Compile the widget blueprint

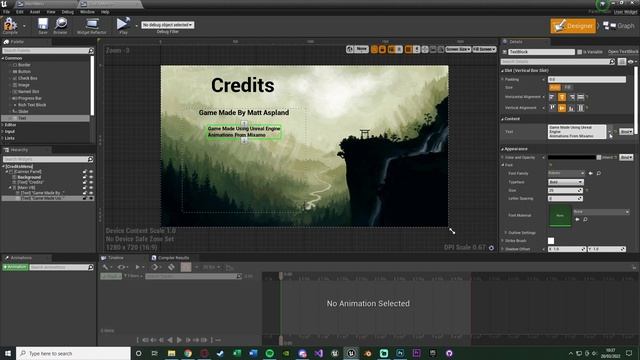click(10, 25)
